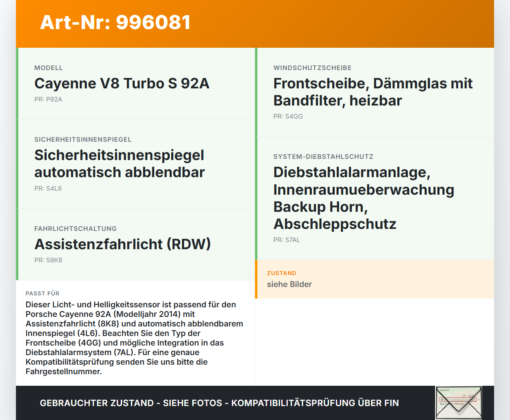Select the PR: S4L6 code

48,188
